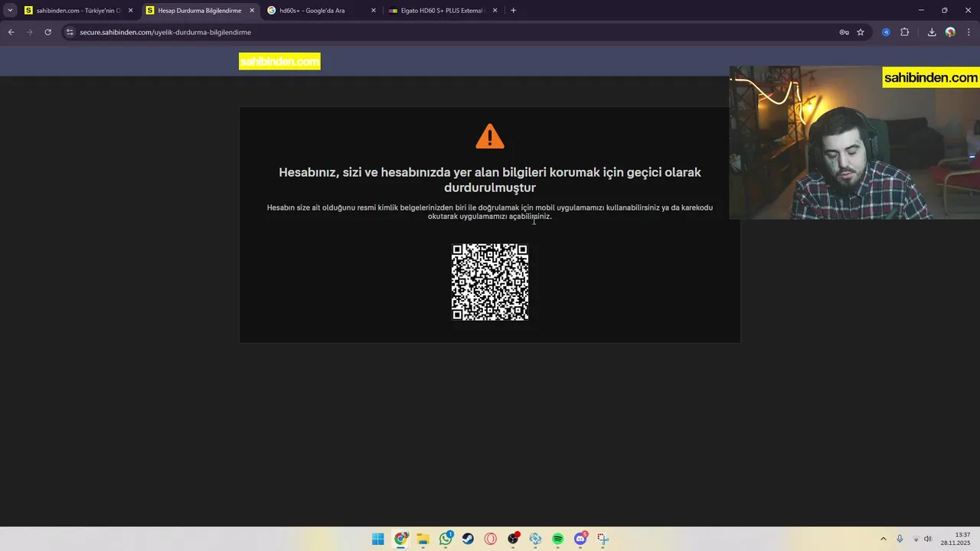
Task: Open Google Chrome from the taskbar
Action: pos(400,539)
